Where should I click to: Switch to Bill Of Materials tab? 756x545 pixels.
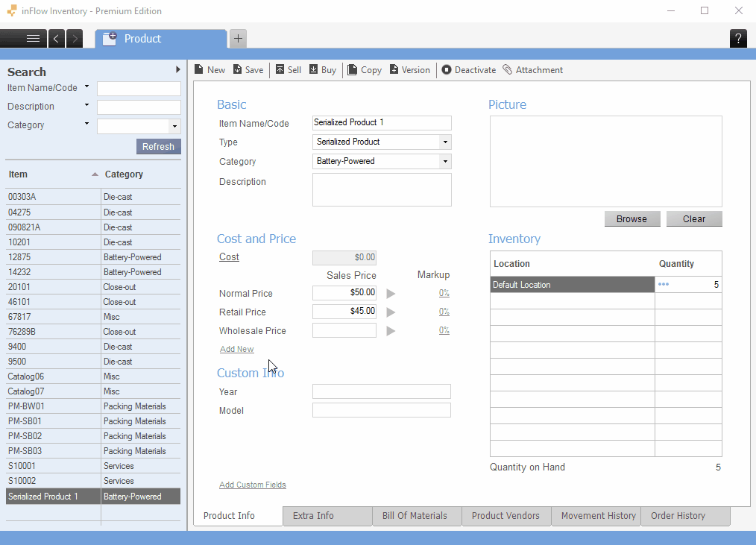pos(417,516)
